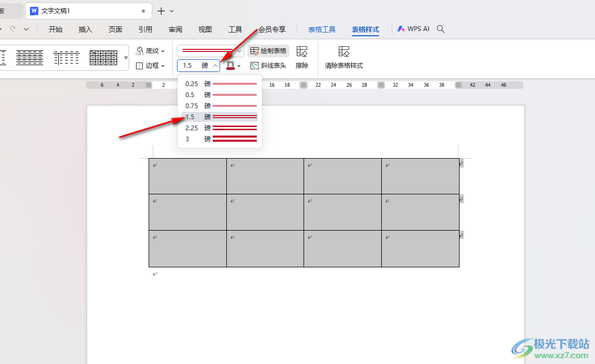
Task: Expand the quick access toolbar chevron
Action: point(26,29)
